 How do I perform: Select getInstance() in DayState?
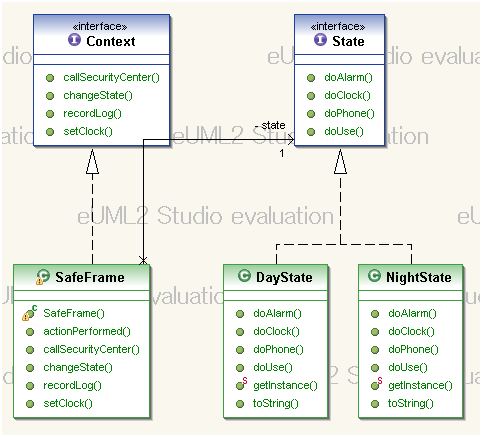(x=285, y=385)
